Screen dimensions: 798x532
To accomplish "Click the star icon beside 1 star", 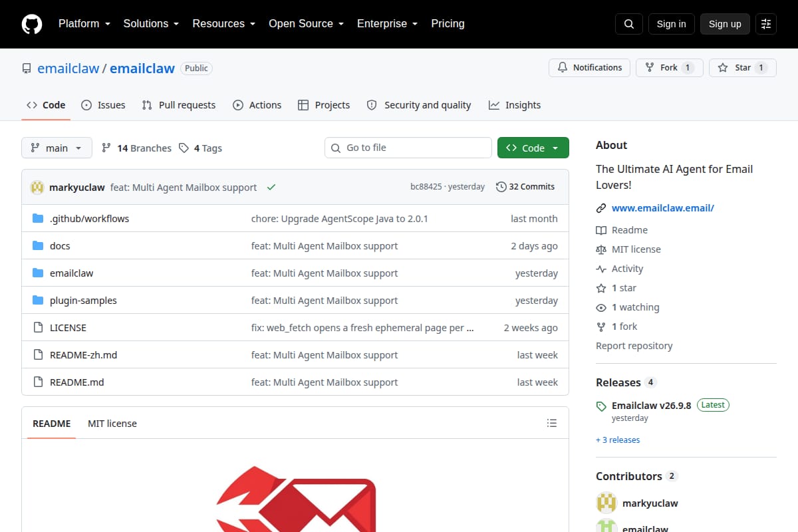I will [601, 288].
